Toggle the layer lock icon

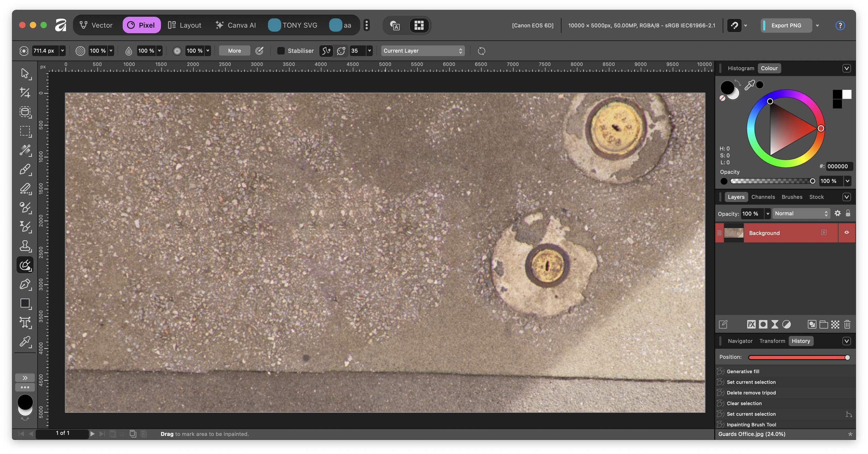click(848, 213)
